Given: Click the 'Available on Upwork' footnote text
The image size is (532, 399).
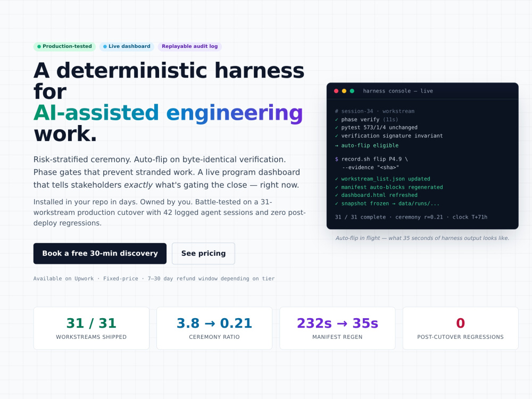Looking at the screenshot, I should (x=154, y=279).
